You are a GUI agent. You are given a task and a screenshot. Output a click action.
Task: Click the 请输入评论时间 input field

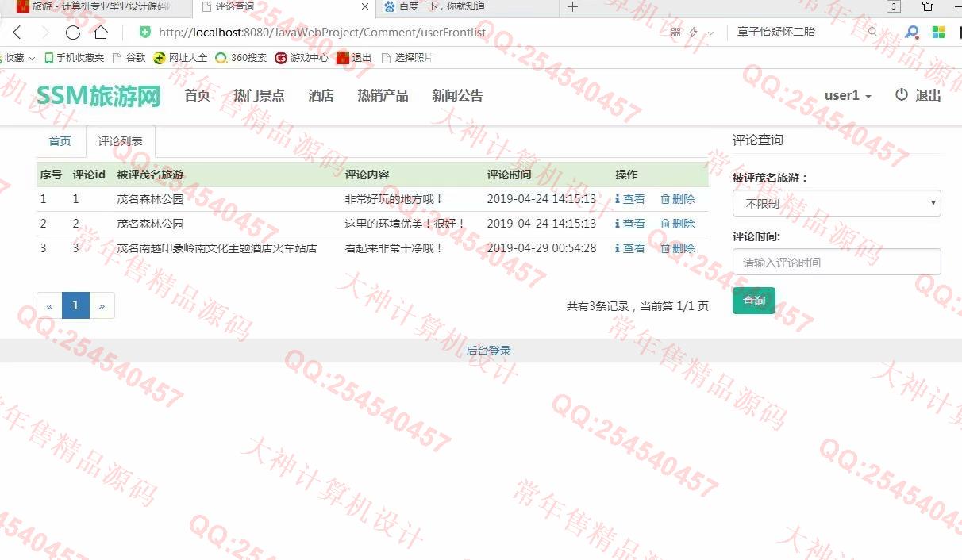tap(837, 262)
